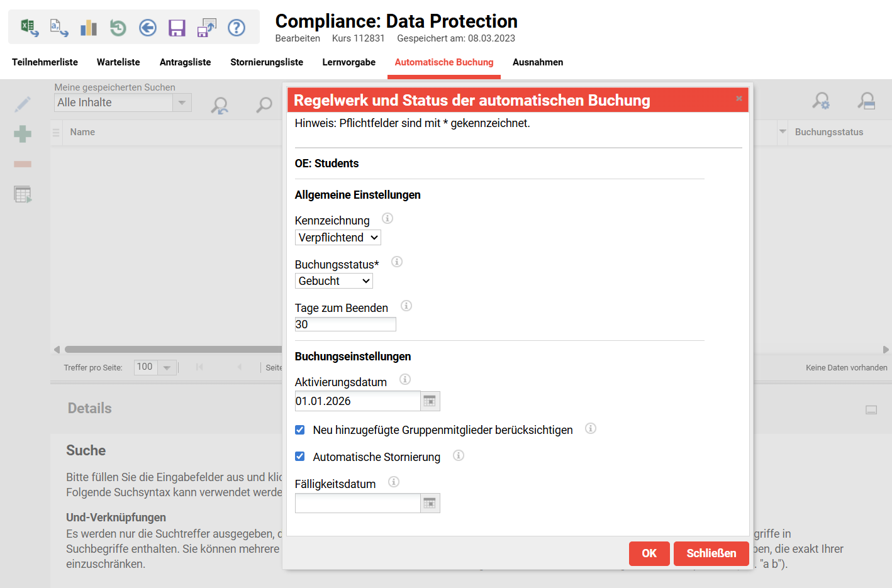The width and height of the screenshot is (892, 588).
Task: Click the Excel export icon
Action: [x=29, y=28]
